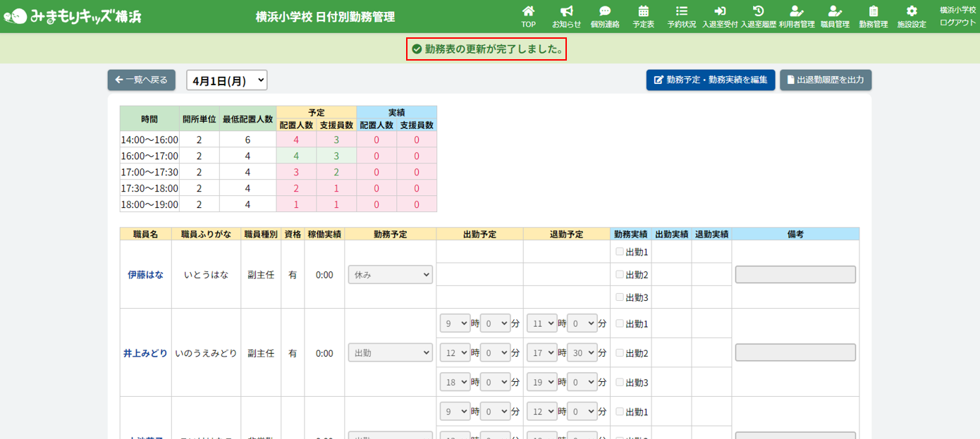Go to TOP home icon
The image size is (980, 439).
(528, 12)
